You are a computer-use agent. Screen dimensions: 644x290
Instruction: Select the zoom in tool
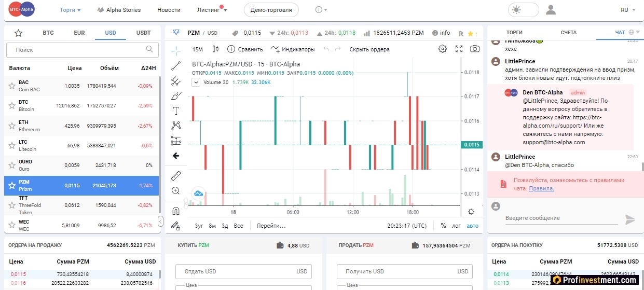[x=176, y=190]
